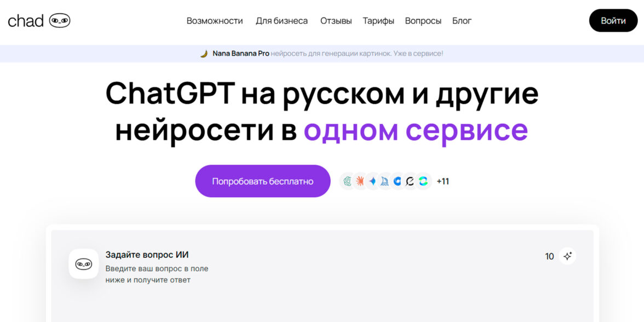This screenshot has height=322, width=644.
Task: Click the banana emoji in the announcement bar
Action: pyautogui.click(x=204, y=54)
